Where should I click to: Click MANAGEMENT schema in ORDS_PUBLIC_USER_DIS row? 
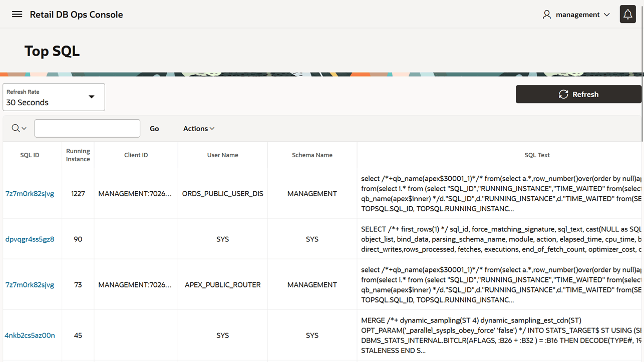click(312, 194)
